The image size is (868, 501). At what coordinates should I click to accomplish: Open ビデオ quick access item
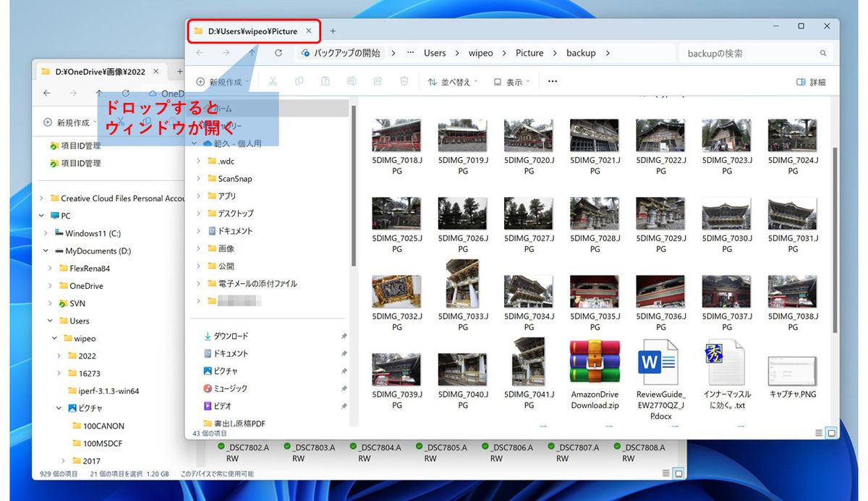point(217,406)
